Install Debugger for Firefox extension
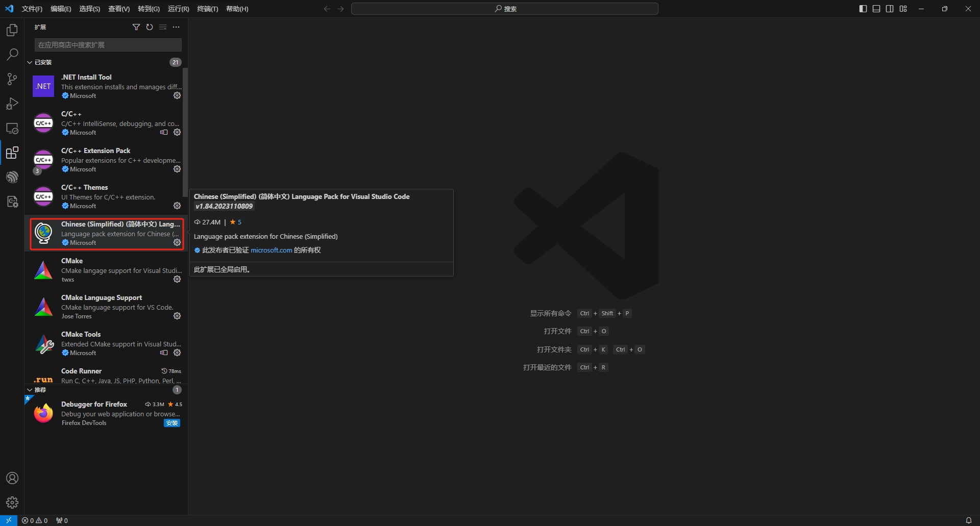The height and width of the screenshot is (526, 980). (x=172, y=423)
